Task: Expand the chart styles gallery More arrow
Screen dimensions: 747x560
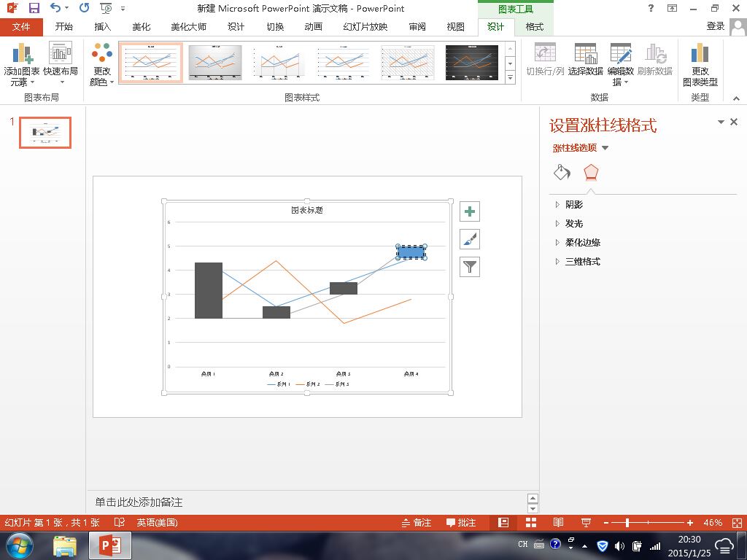Action: click(x=510, y=77)
